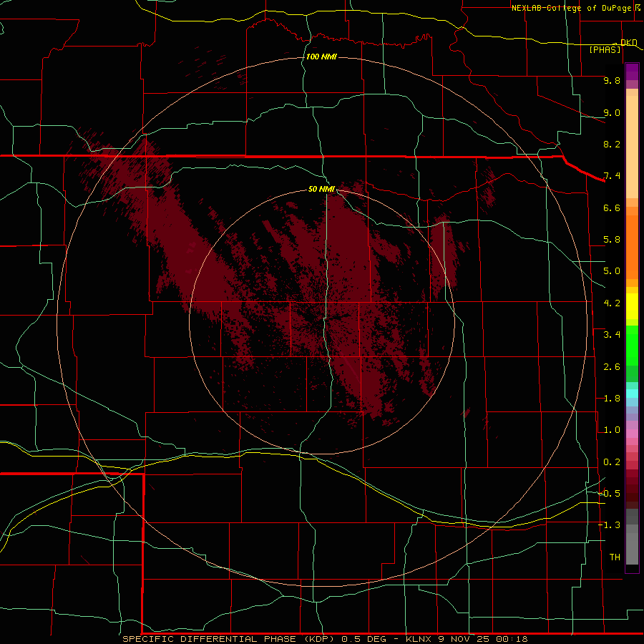Screen dimensions: 644x644
Task: Click the 2.6 value on color scale
Action: pos(612,367)
